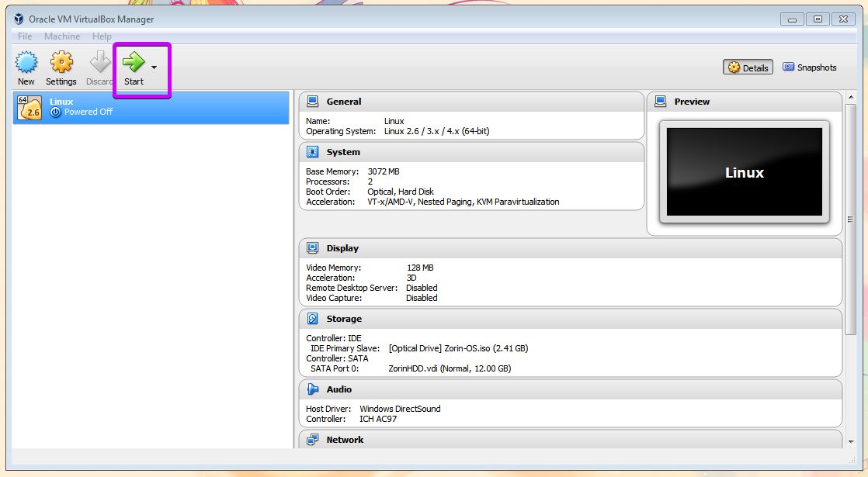Click the Boot Order Optical, Hard Disk value
868x477 pixels.
click(401, 192)
